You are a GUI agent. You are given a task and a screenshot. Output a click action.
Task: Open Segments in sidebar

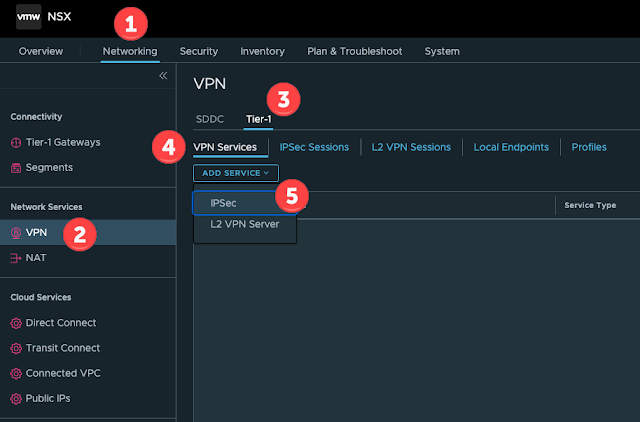coord(49,168)
